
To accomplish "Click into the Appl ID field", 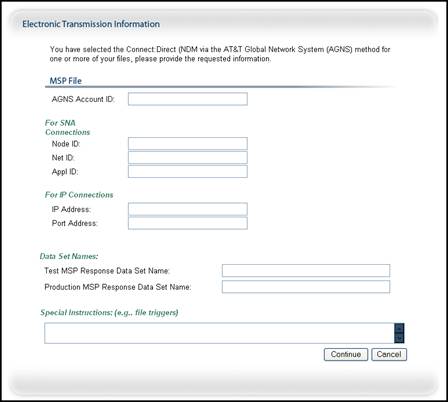I will (x=188, y=171).
